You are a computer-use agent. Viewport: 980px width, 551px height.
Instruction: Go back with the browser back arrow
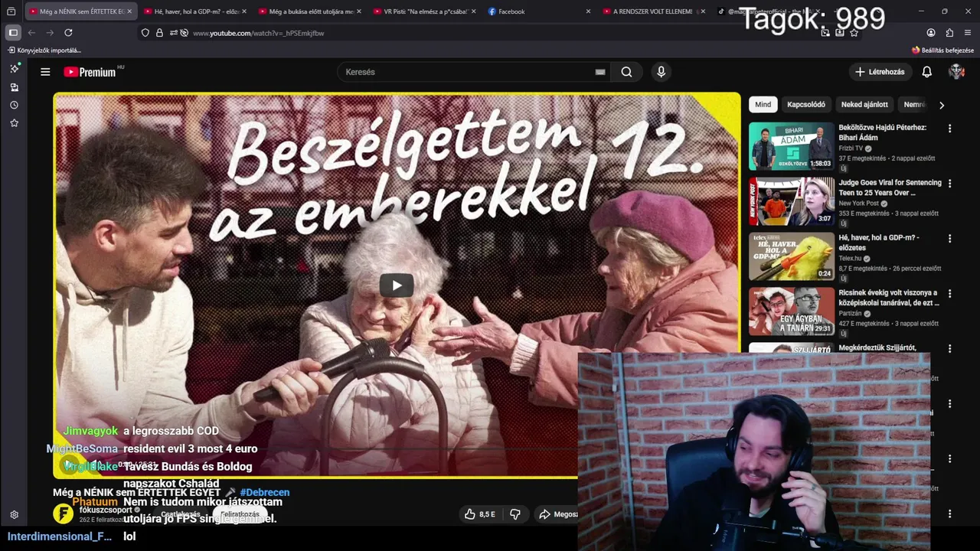31,33
